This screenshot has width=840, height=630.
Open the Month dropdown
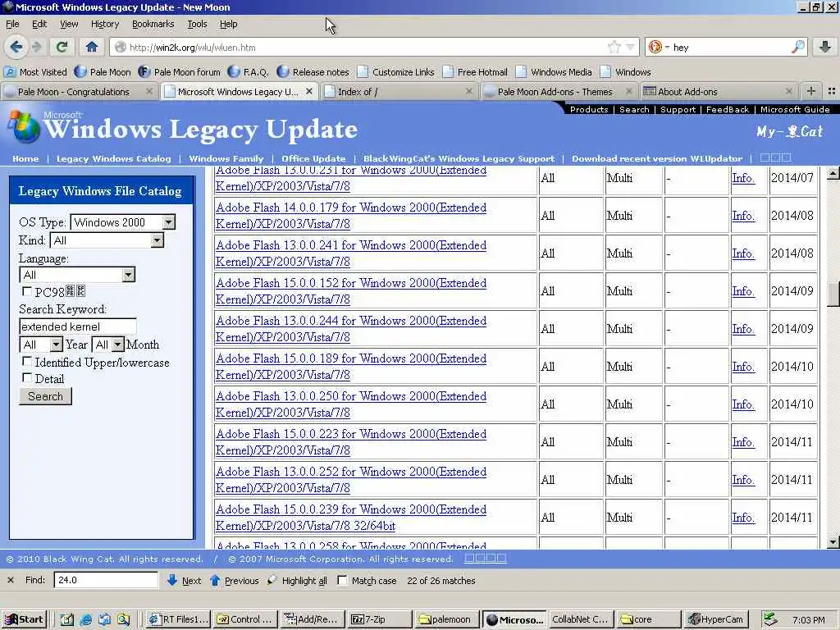pyautogui.click(x=118, y=345)
